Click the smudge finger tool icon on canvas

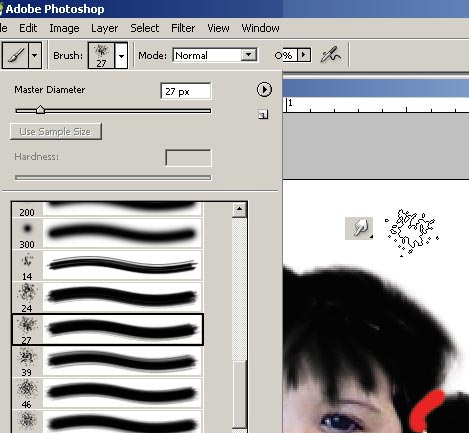tap(359, 228)
